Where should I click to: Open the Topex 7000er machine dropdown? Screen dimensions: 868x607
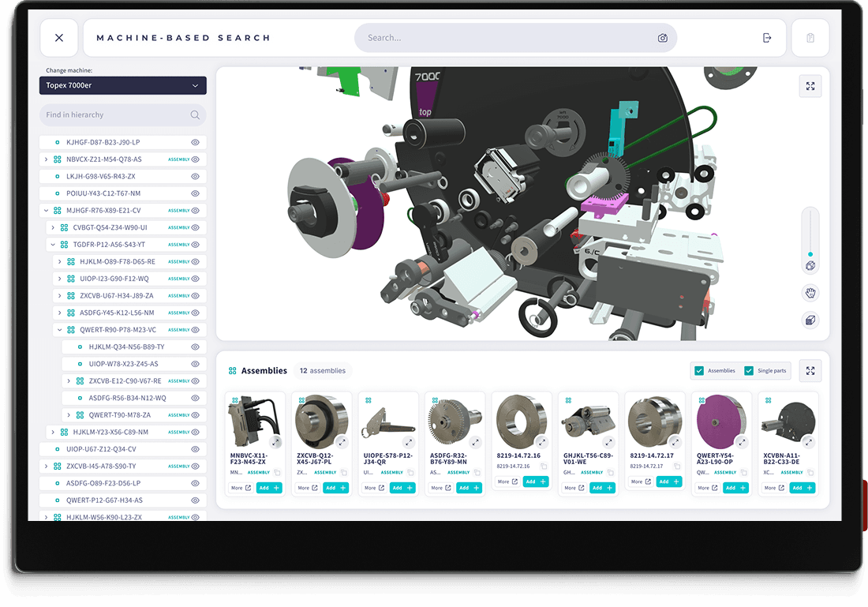[123, 85]
